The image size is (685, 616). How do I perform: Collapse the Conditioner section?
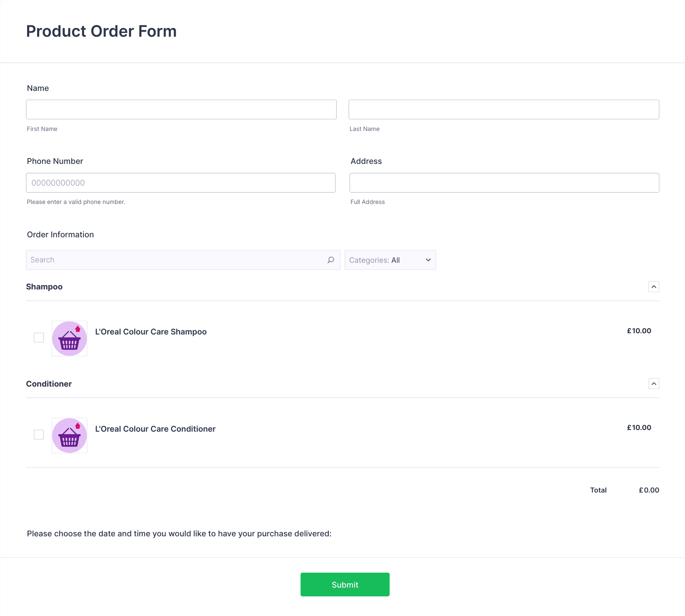tap(654, 384)
